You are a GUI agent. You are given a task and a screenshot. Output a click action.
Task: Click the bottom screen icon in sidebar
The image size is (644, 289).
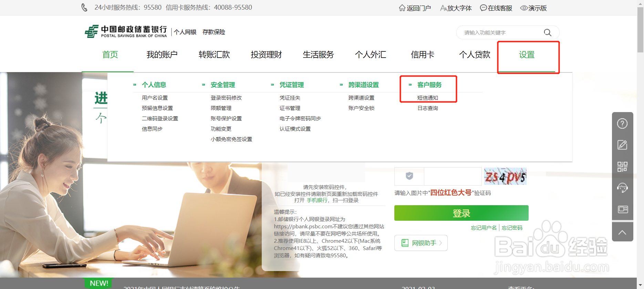(x=622, y=209)
